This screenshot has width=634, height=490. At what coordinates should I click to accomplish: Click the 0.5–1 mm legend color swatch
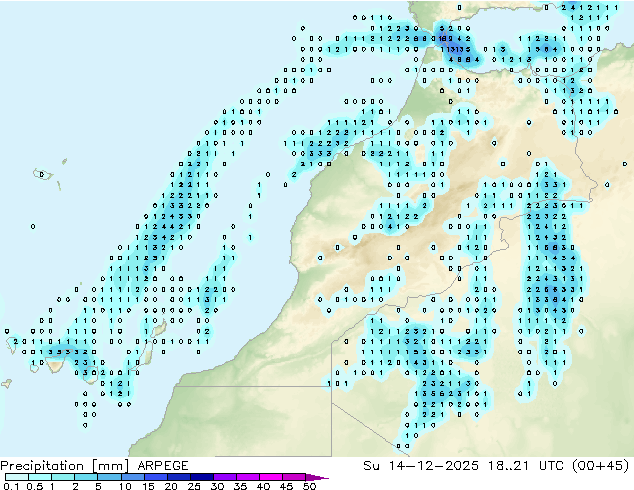[x=40, y=477]
